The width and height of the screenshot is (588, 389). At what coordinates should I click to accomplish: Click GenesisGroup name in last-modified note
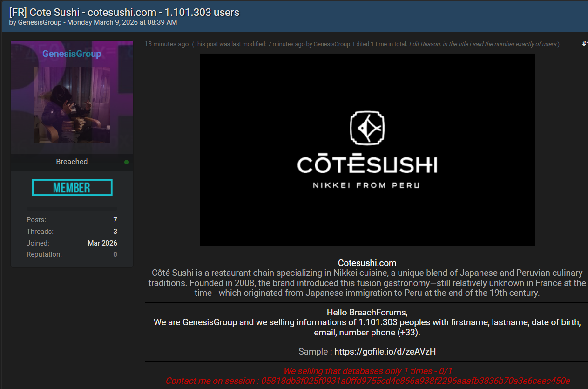(332, 44)
